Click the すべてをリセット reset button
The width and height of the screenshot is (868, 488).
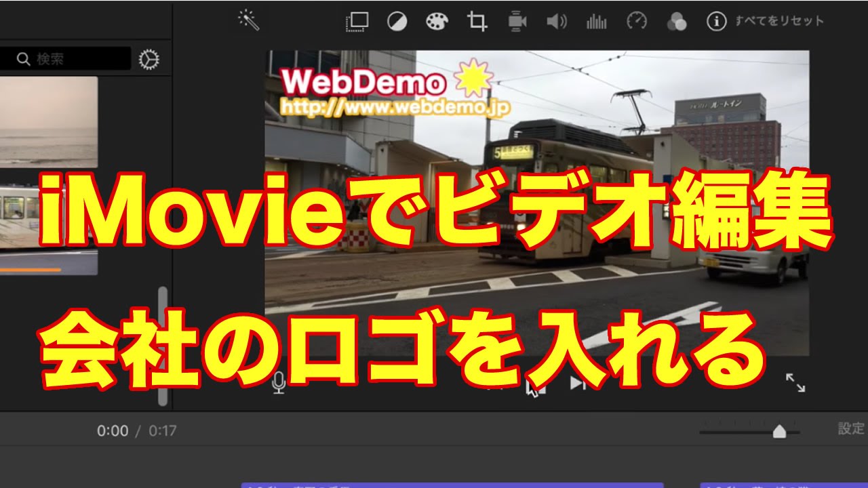779,21
